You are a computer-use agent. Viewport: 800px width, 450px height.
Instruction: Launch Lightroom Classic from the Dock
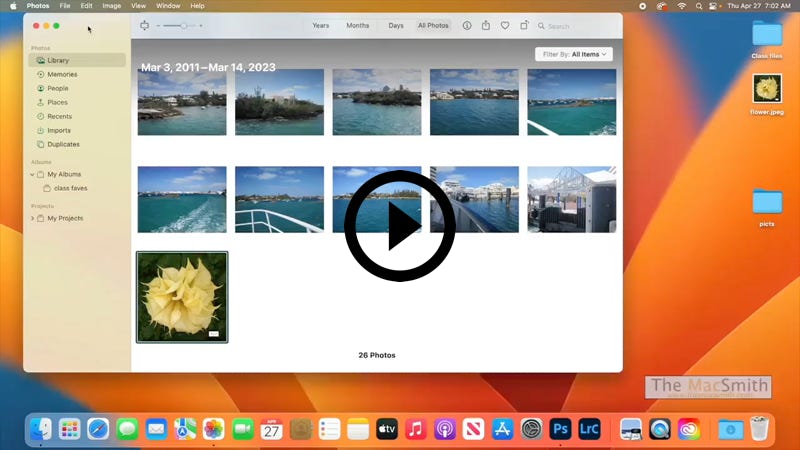click(589, 429)
